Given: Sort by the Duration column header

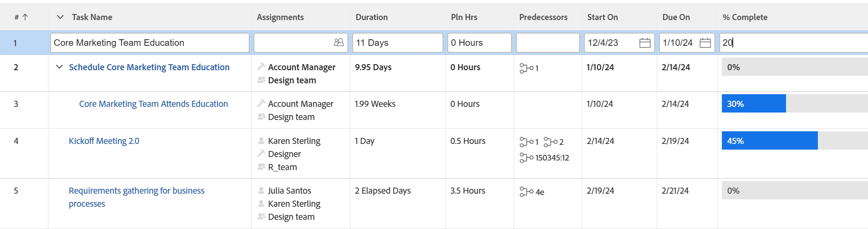Looking at the screenshot, I should pyautogui.click(x=371, y=17).
